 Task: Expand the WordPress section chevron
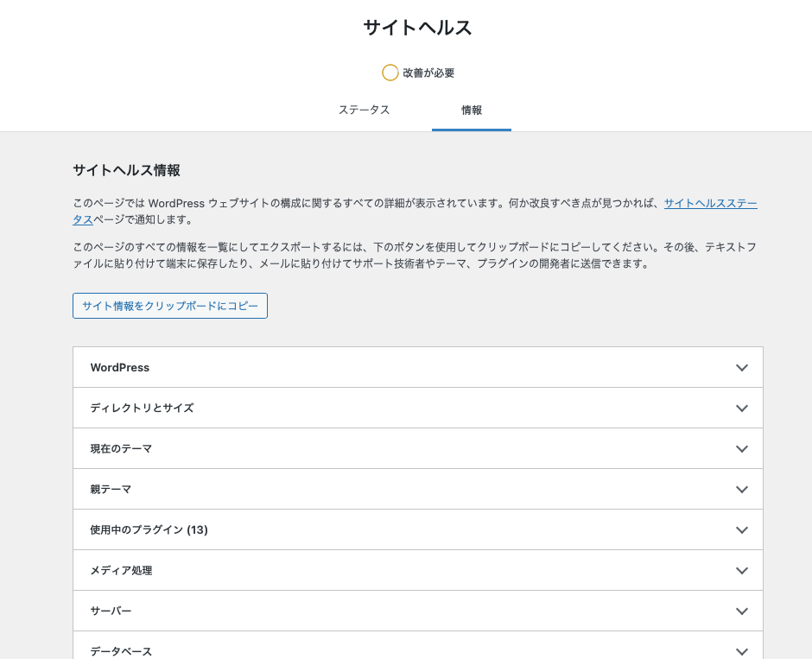point(741,368)
